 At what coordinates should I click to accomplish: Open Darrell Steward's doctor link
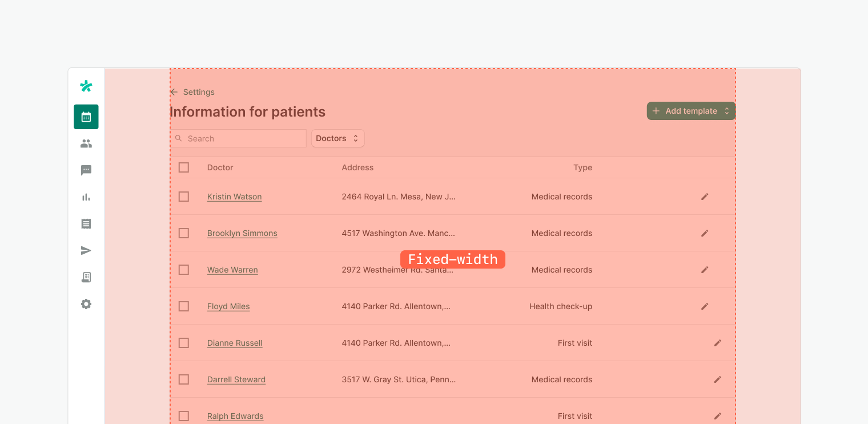coord(236,379)
